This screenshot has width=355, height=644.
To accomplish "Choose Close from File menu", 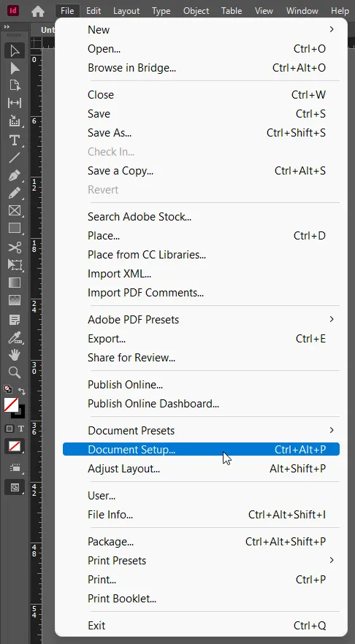I will (x=202, y=95).
